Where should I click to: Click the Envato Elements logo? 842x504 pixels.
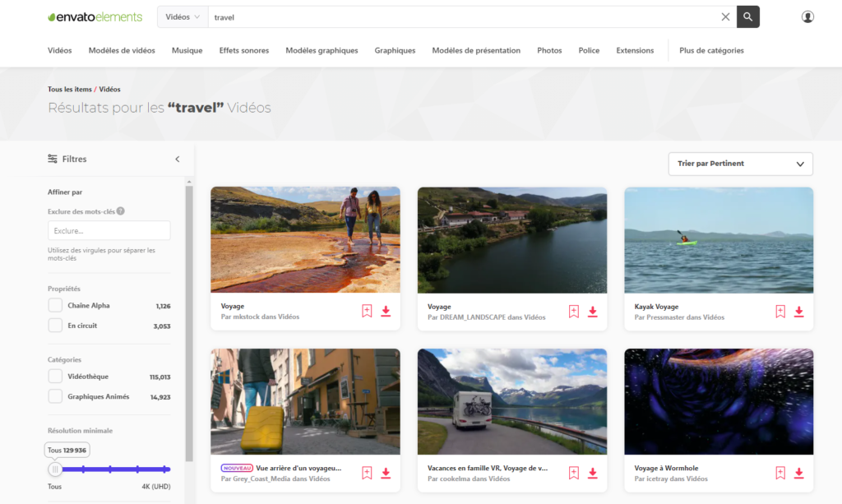click(95, 16)
